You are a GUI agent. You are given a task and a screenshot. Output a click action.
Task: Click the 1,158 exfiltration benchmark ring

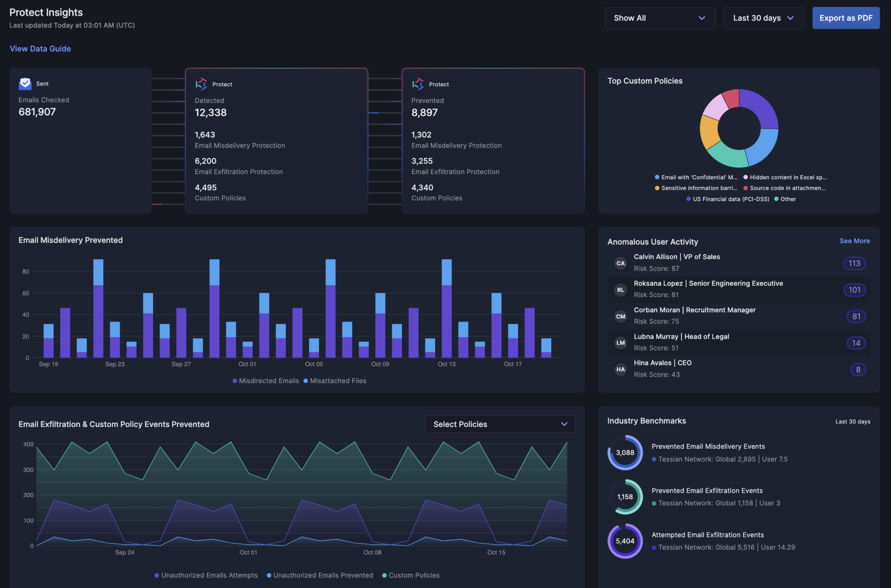625,497
